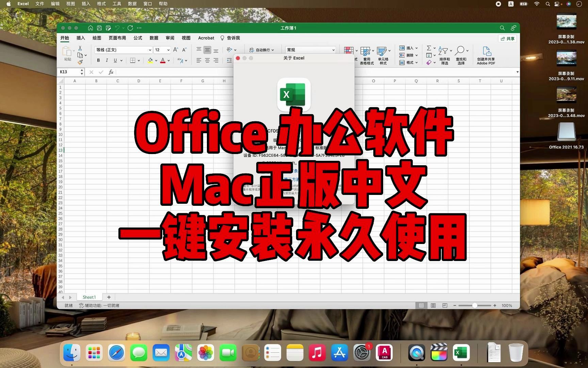The height and width of the screenshot is (368, 588).
Task: Click the Align Right icon
Action: [216, 60]
